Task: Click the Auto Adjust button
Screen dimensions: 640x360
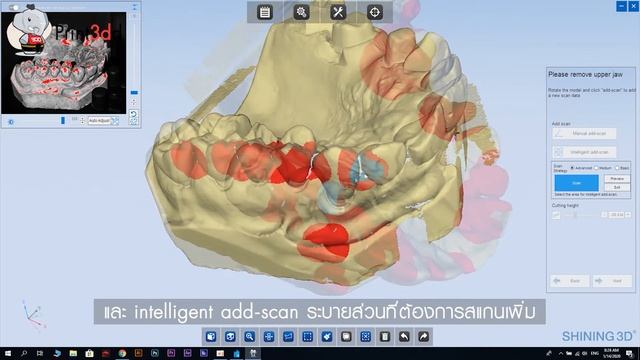Action: click(x=99, y=121)
